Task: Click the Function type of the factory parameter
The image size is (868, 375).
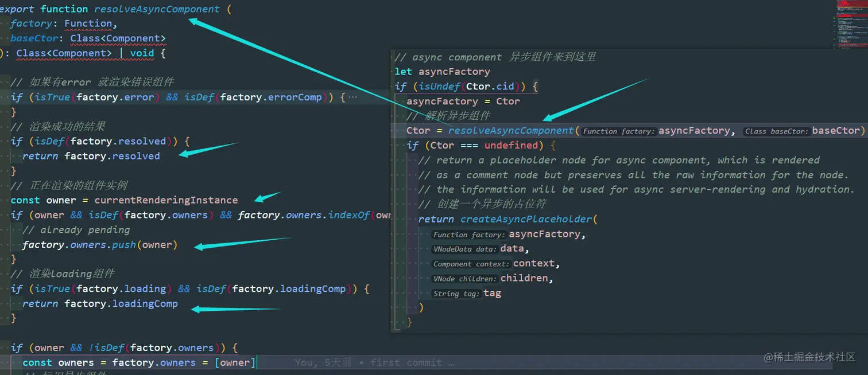Action: pos(88,24)
